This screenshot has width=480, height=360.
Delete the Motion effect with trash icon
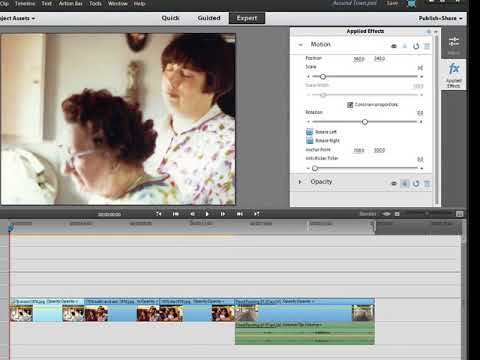(x=427, y=46)
